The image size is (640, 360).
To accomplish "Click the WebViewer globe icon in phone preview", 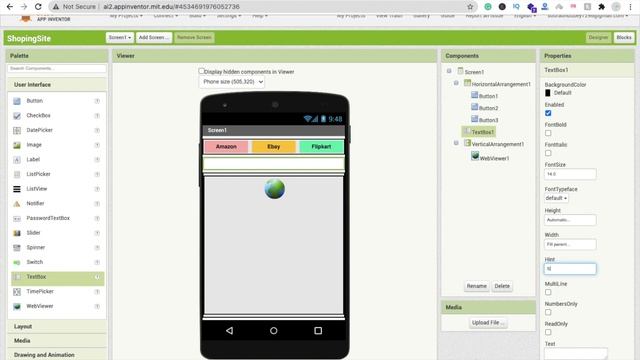I will coord(275,189).
